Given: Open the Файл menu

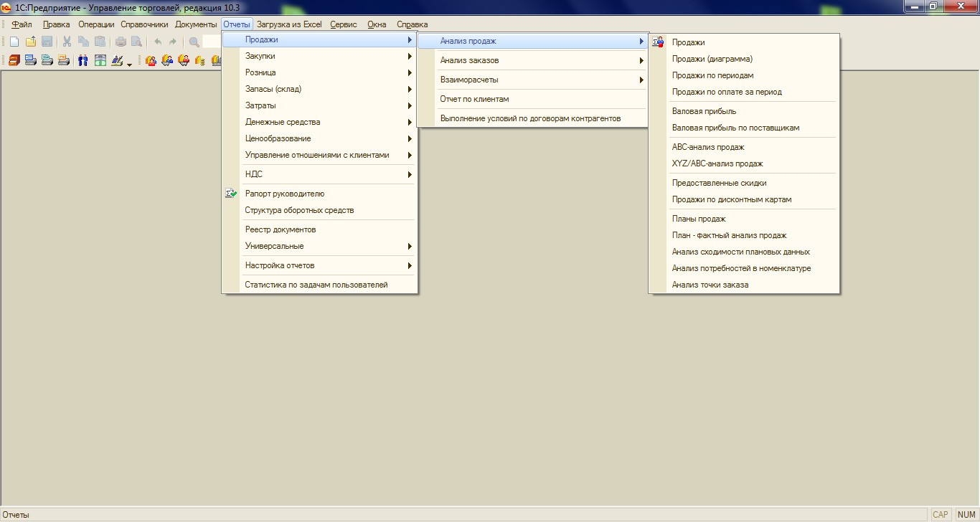Looking at the screenshot, I should pyautogui.click(x=22, y=24).
